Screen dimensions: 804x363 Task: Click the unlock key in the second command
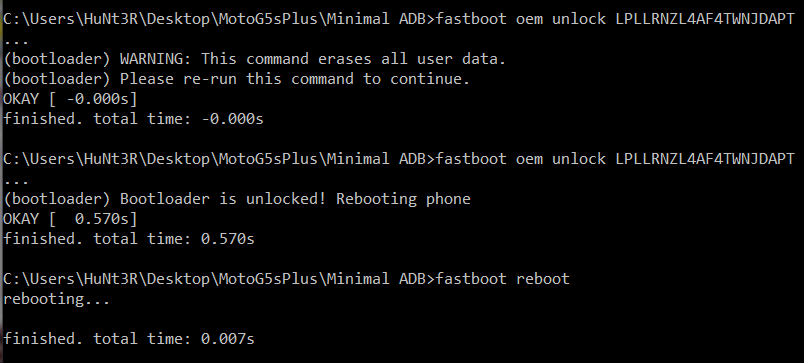pyautogui.click(x=705, y=159)
